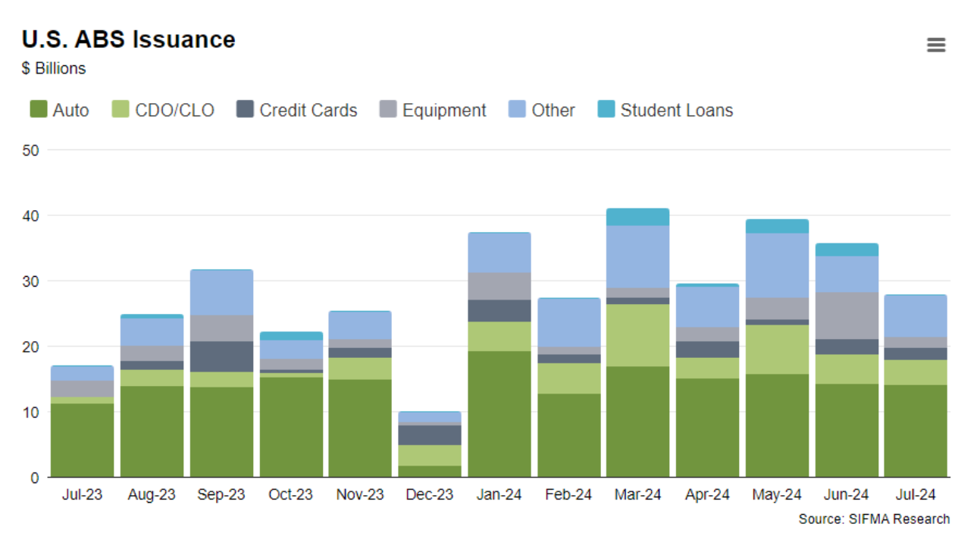
Task: Click the Other light-blue legend swatch
Action: point(517,110)
